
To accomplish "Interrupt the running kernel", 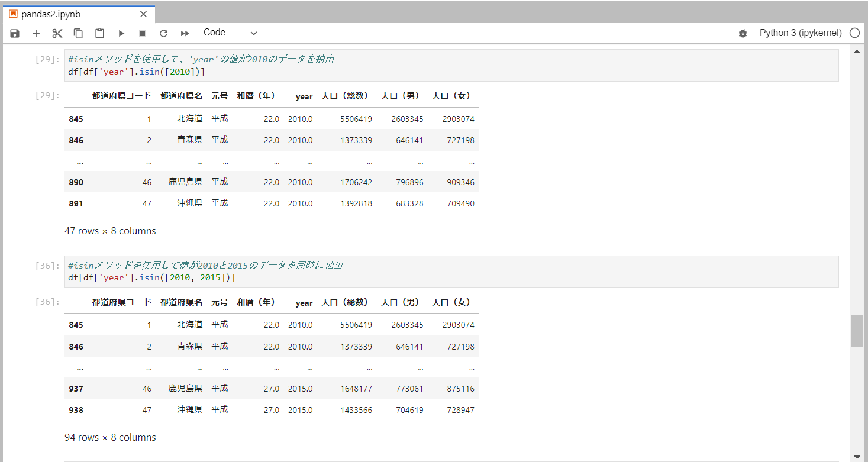I will point(142,33).
